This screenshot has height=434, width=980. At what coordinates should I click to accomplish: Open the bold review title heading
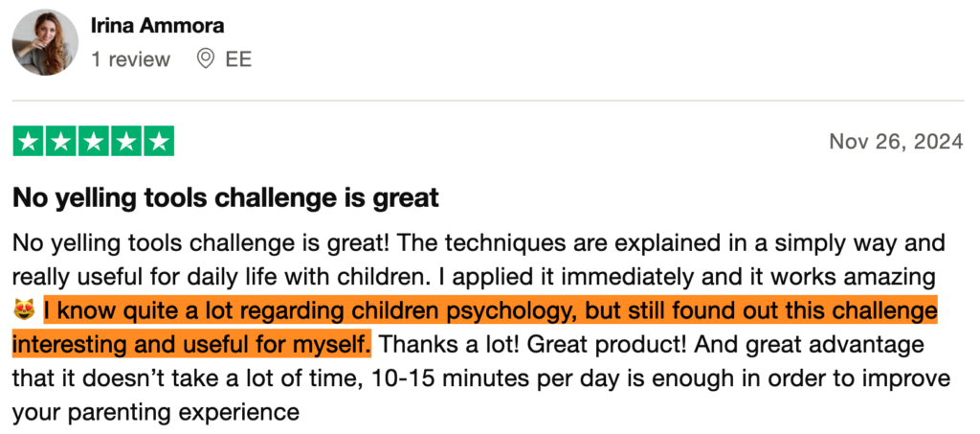[225, 198]
